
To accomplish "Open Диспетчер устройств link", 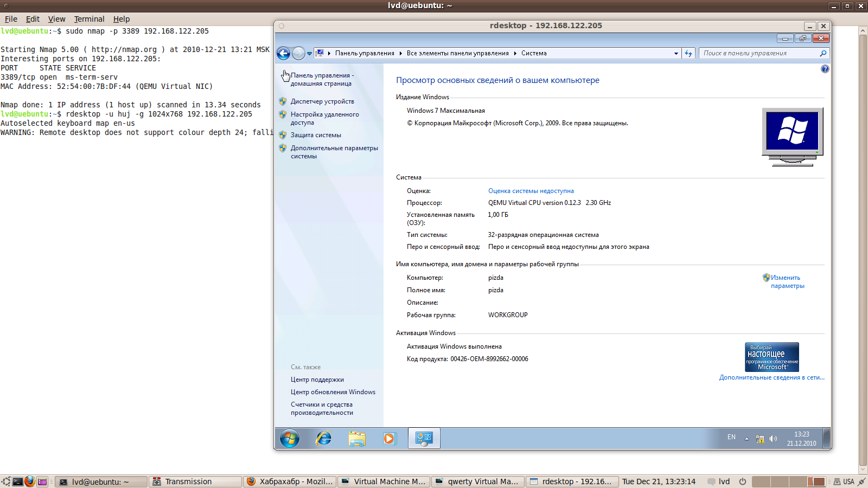I will 322,101.
